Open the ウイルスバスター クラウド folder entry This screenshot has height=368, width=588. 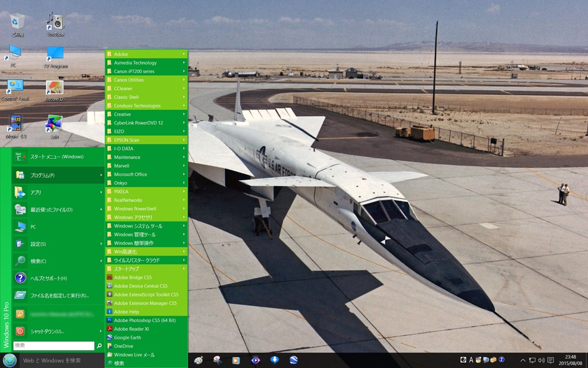(x=146, y=260)
